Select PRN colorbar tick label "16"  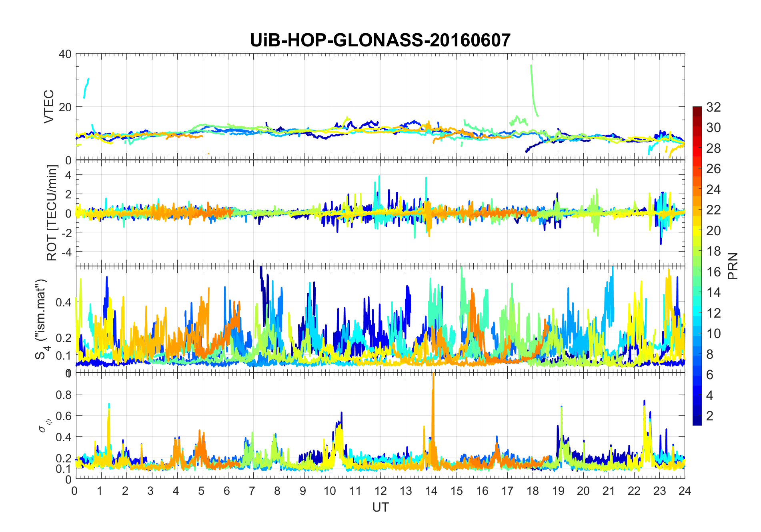point(713,272)
